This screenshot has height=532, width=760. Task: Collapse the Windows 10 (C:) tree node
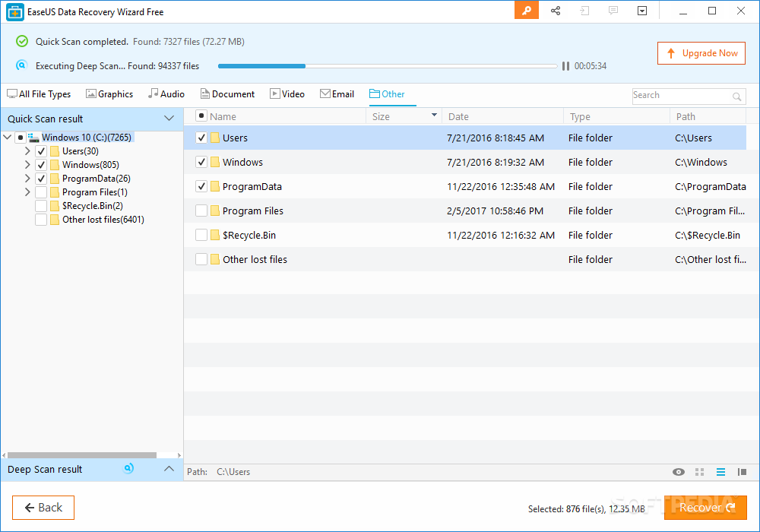coord(8,137)
